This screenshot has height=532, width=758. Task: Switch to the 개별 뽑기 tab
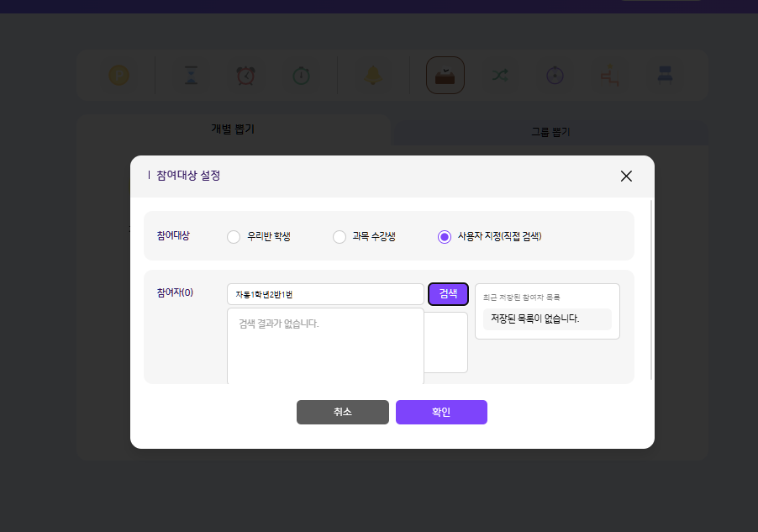(x=233, y=129)
